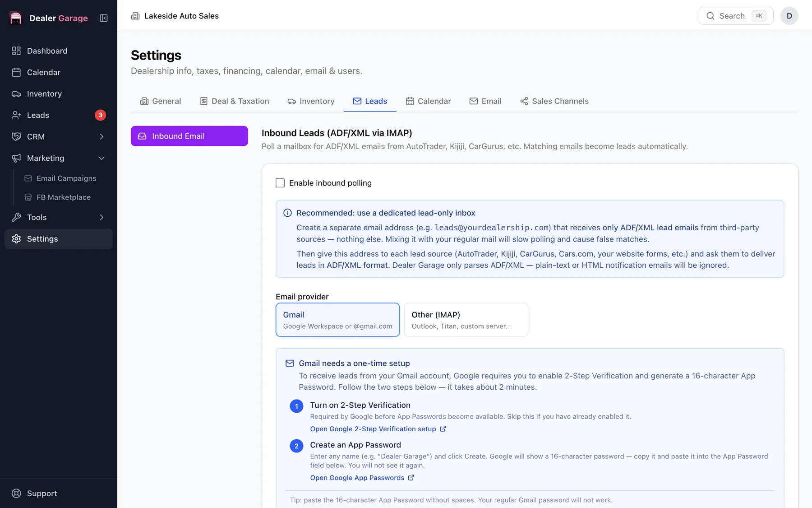Click the Tools wrench icon
Image resolution: width=812 pixels, height=508 pixels.
[x=16, y=217]
